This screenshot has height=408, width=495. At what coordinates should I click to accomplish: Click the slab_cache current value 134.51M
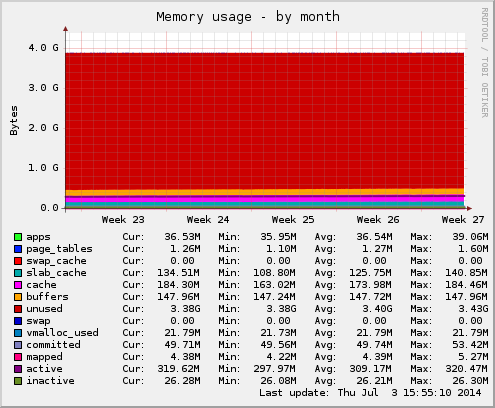click(x=179, y=273)
